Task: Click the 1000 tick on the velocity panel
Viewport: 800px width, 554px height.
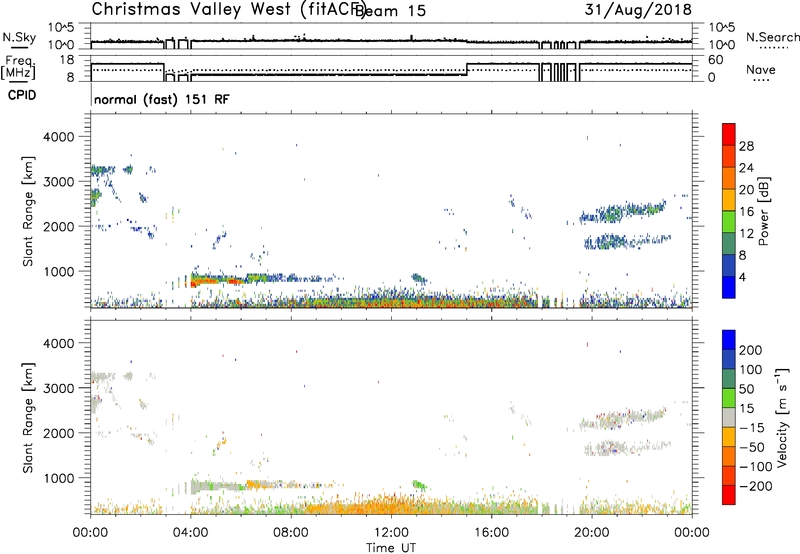Action: (x=58, y=478)
